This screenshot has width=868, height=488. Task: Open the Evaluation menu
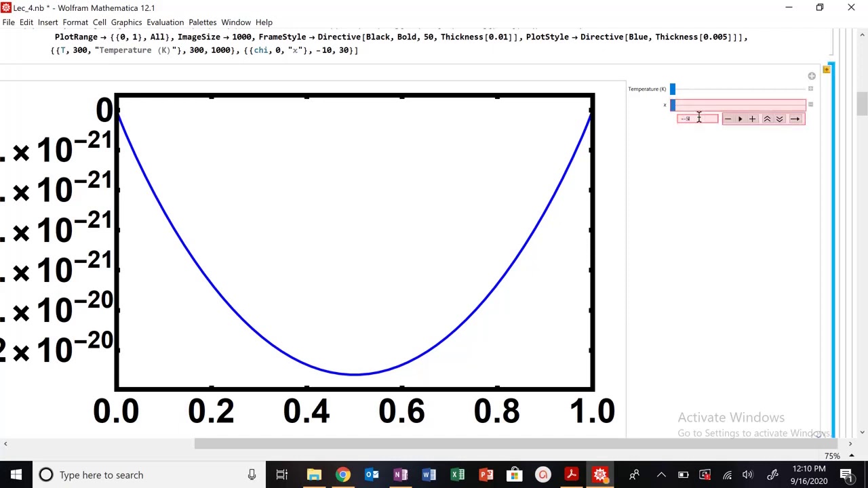165,22
